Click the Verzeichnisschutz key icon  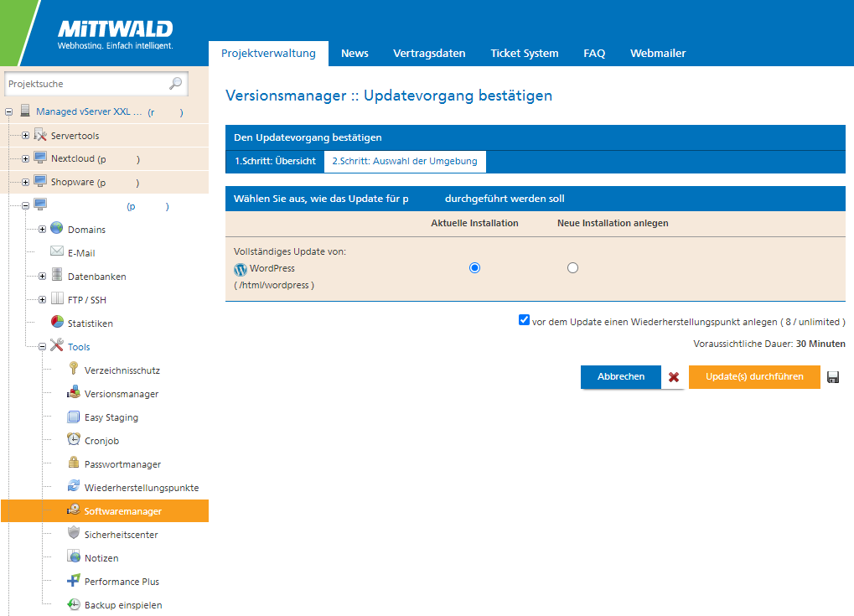tap(74, 369)
